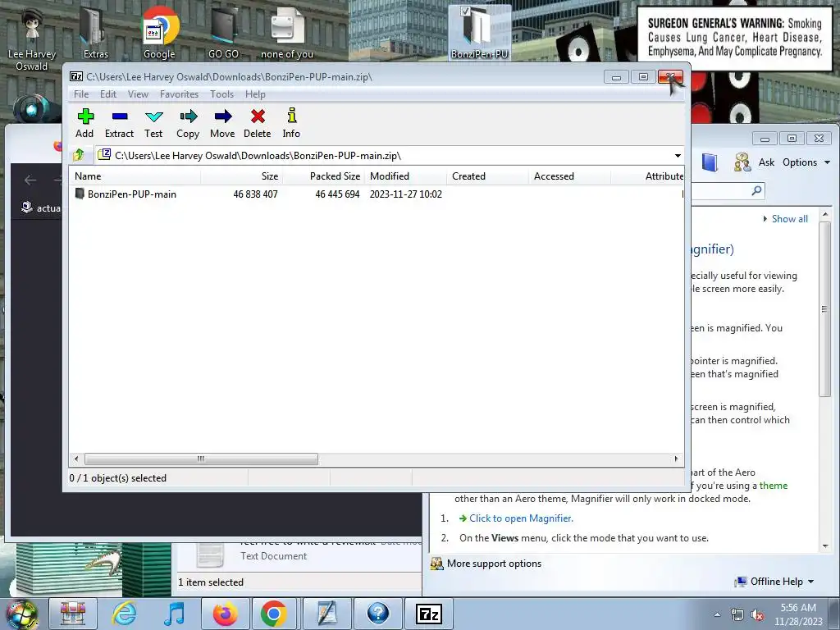Click the 46 838 407 size value
840x630 pixels.
[256, 194]
